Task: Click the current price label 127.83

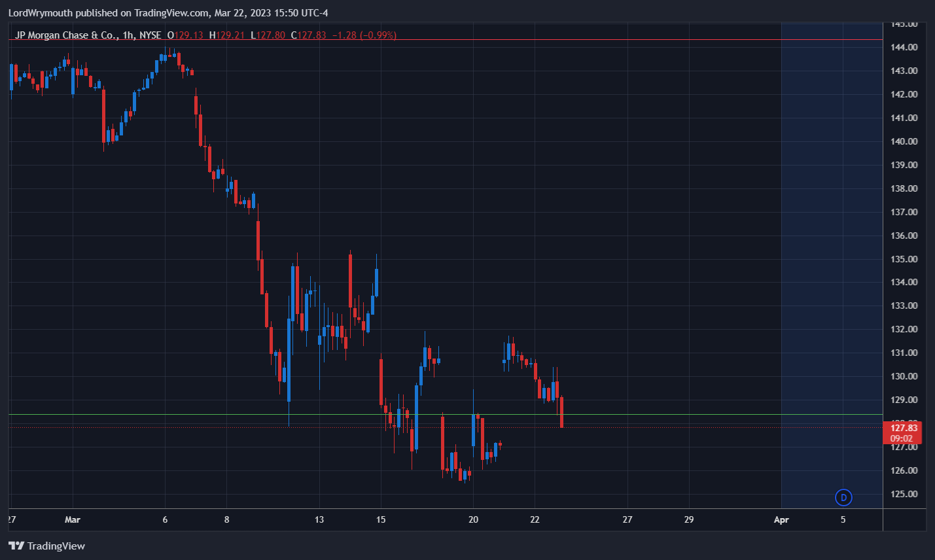Action: 904,428
